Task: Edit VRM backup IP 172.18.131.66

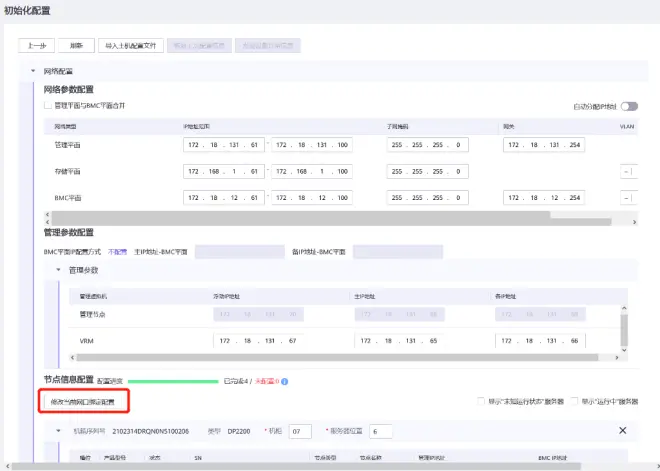Action: coord(540,341)
